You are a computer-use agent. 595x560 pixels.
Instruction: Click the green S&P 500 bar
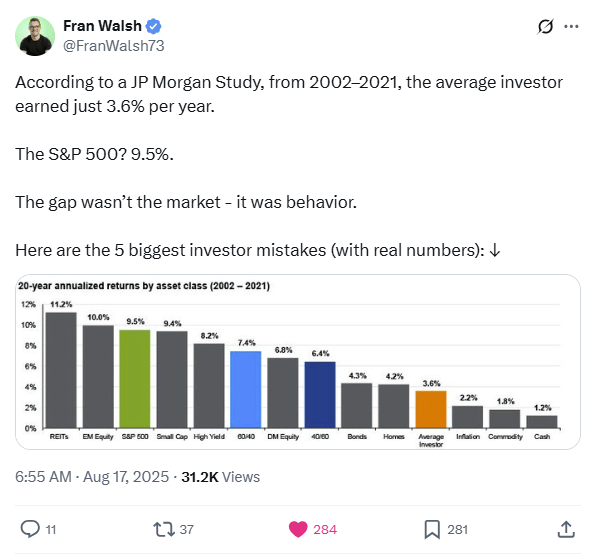(x=135, y=379)
